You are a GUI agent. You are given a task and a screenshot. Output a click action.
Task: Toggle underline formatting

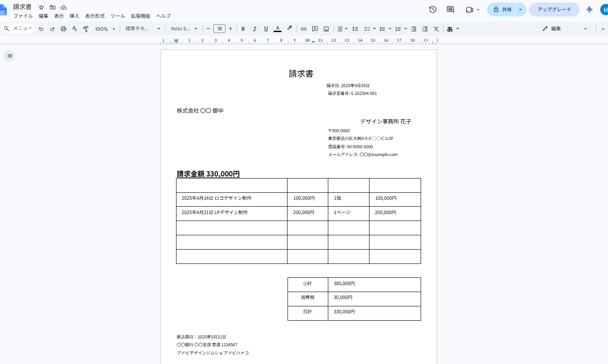(x=266, y=29)
